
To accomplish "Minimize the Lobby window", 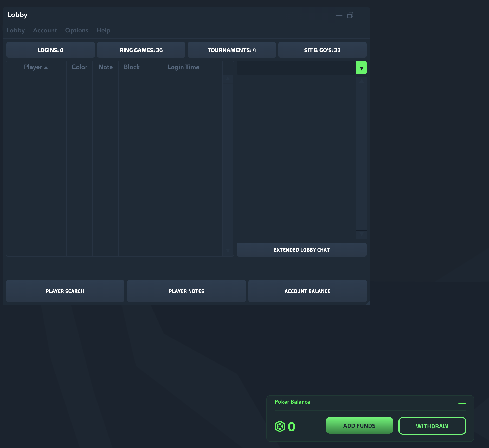I will (x=339, y=15).
